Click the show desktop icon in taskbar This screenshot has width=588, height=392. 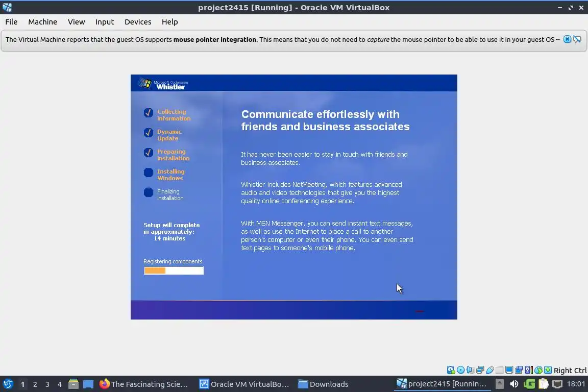point(88,384)
